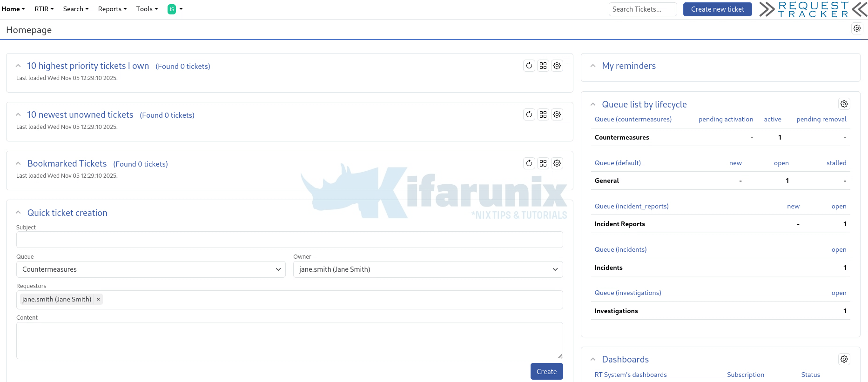
Task: Click grid view icon for Bookmarked Tickets
Action: (543, 163)
